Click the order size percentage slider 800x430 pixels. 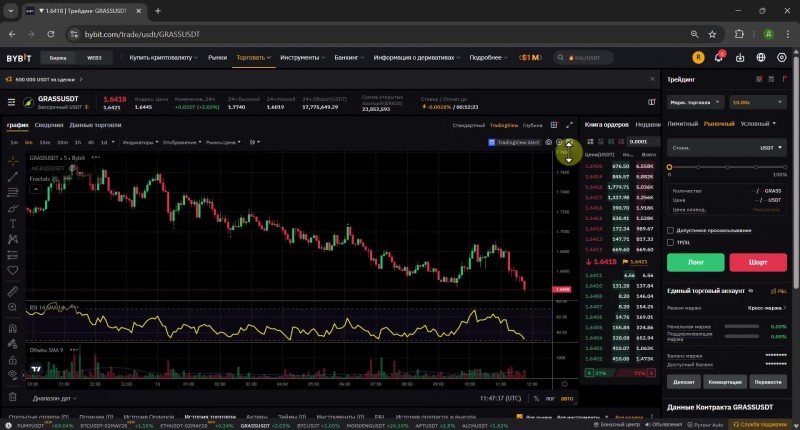coord(725,166)
